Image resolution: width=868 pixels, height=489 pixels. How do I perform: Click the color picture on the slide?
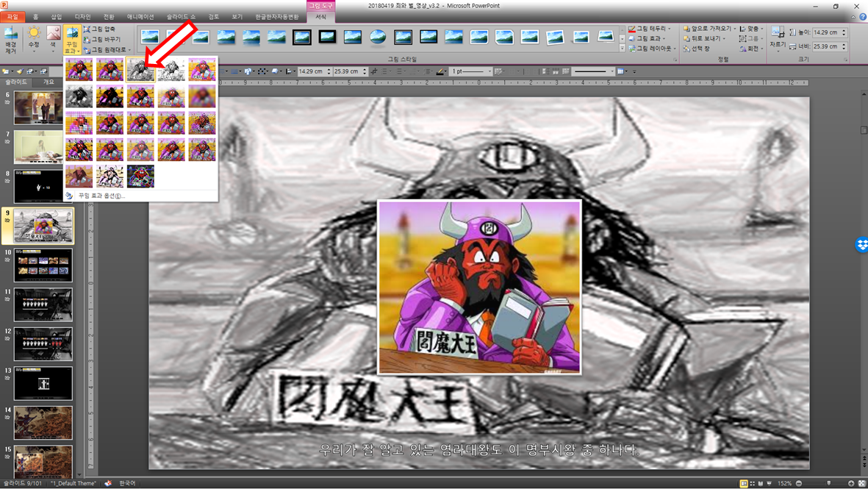click(479, 287)
